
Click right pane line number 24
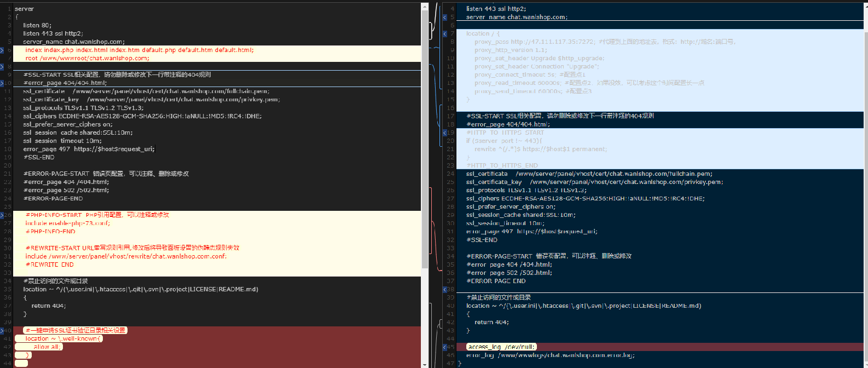pyautogui.click(x=451, y=174)
